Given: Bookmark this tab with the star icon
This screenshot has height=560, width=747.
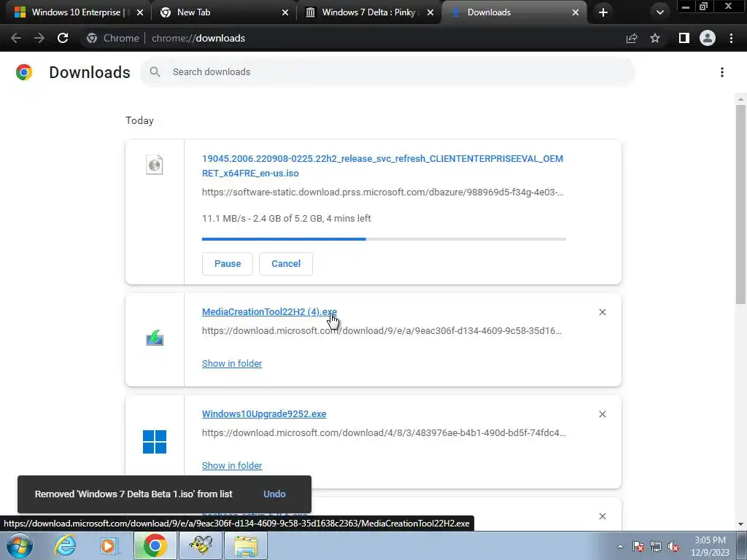Looking at the screenshot, I should click(655, 38).
